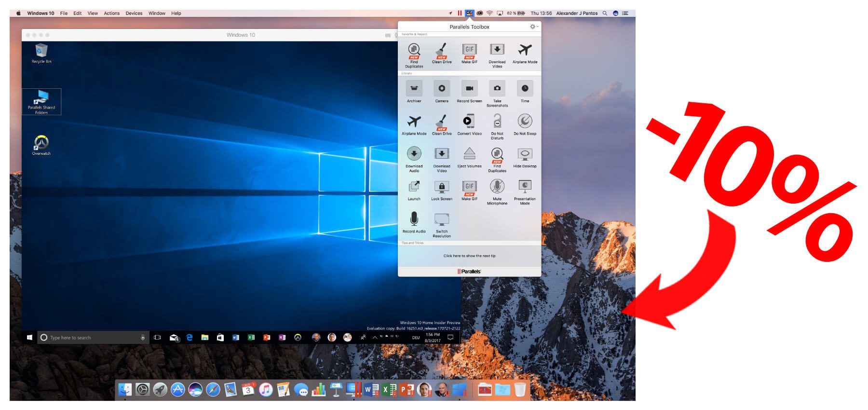The height and width of the screenshot is (410, 868).
Task: Toggle Do Not Disturb in Toolbox
Action: tap(497, 126)
